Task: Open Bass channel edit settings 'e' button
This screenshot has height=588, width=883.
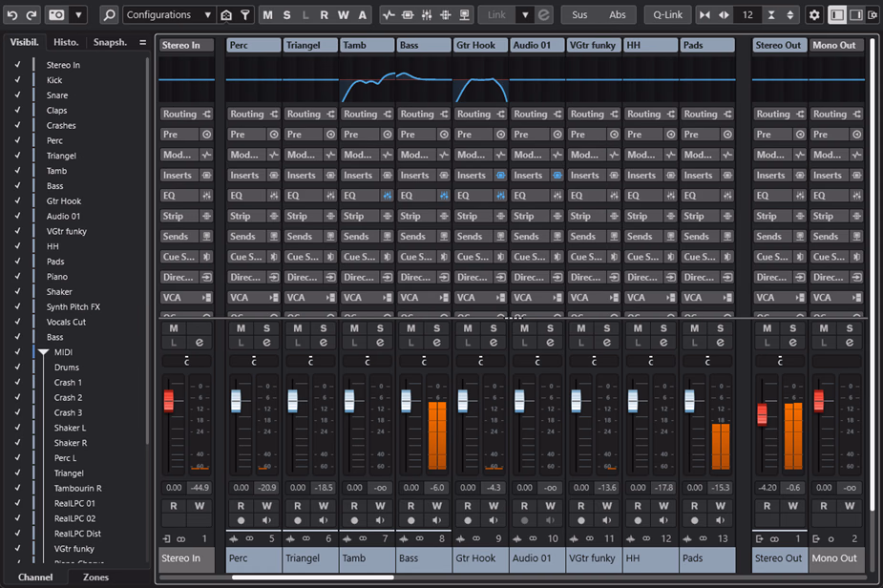Action: (x=436, y=343)
